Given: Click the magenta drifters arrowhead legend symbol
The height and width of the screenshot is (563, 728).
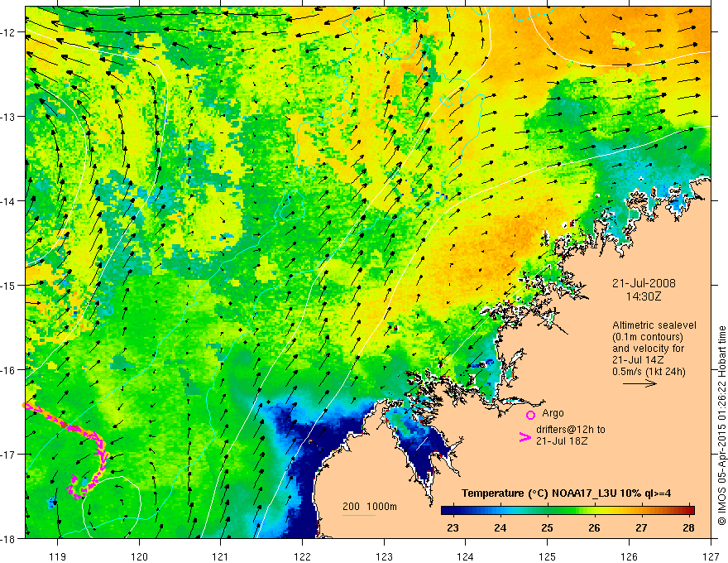Looking at the screenshot, I should pyautogui.click(x=524, y=437).
